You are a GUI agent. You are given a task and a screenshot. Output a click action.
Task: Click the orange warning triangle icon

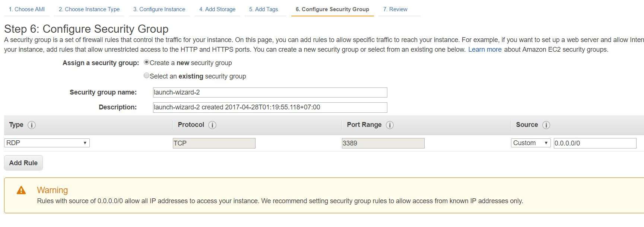point(21,191)
